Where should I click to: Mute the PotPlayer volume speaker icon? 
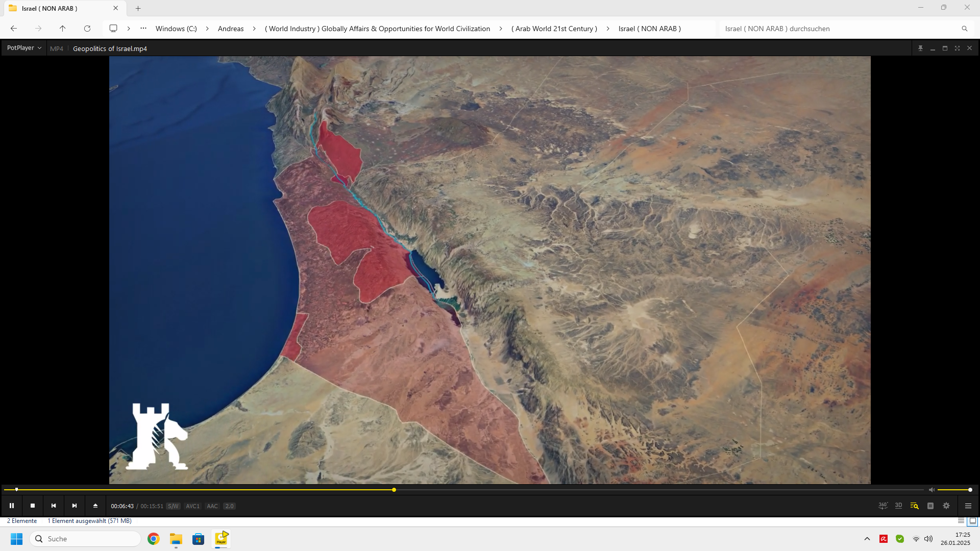click(932, 490)
